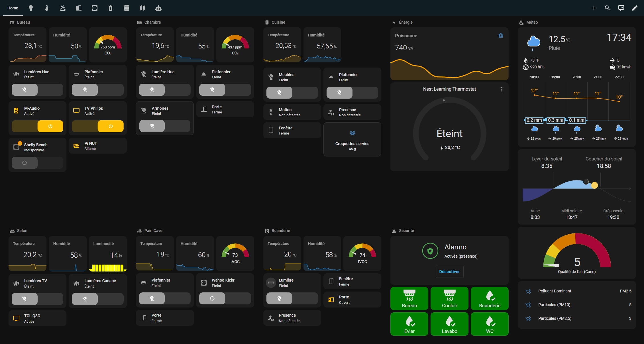The height and width of the screenshot is (344, 644).
Task: Click the plus add icon in header
Action: click(594, 8)
